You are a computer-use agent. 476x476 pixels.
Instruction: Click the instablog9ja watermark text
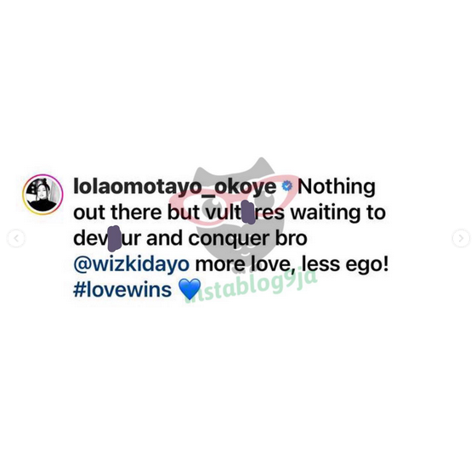251,286
